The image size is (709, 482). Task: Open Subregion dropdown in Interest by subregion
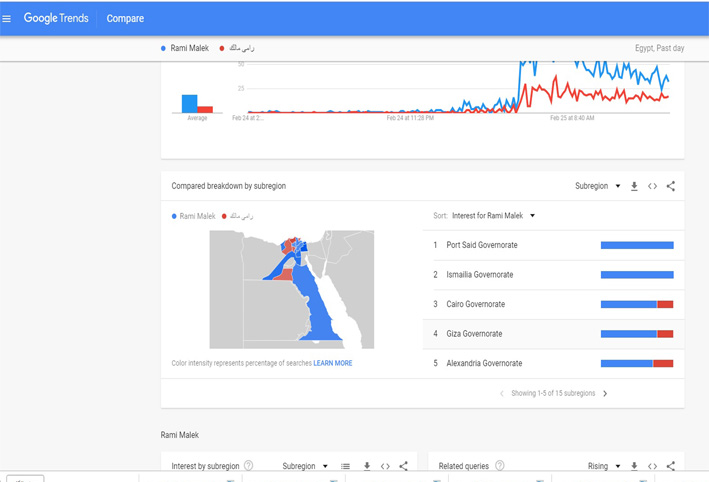click(x=305, y=466)
